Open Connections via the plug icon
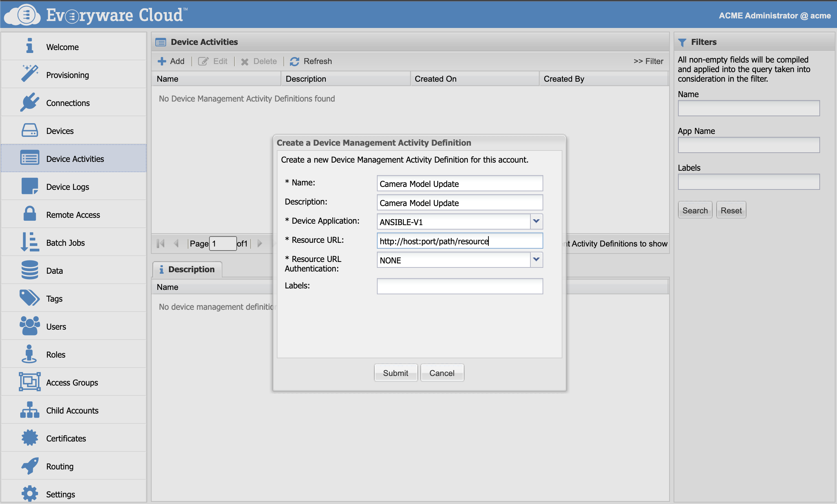This screenshot has width=837, height=504. tap(29, 102)
